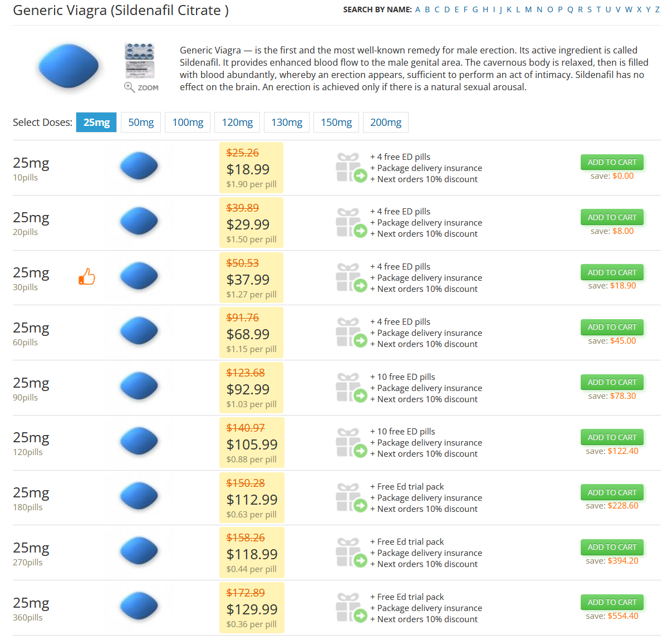Viewport: 672px width, 640px height.
Task: Search names starting with letter Z
Action: 658,9
